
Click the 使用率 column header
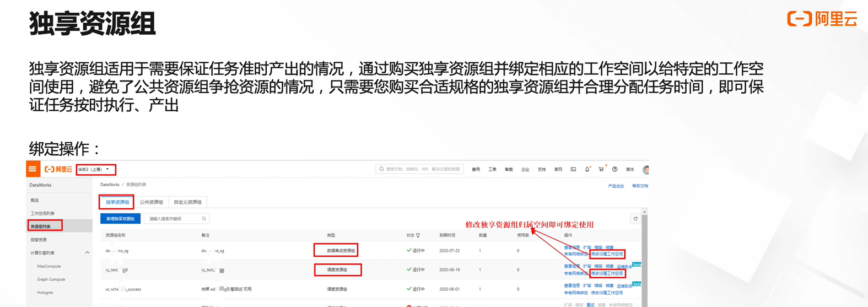pyautogui.click(x=523, y=235)
